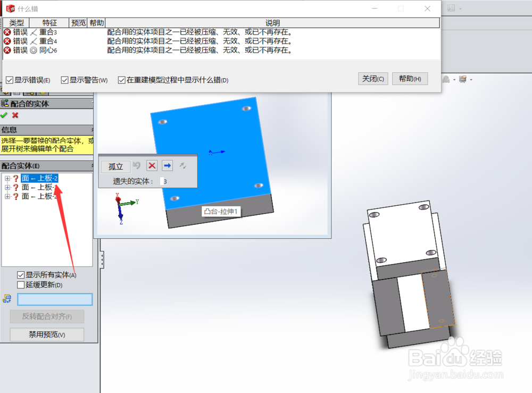Select the 特征 column header
Screen dimensions: 532x393
tap(48, 22)
